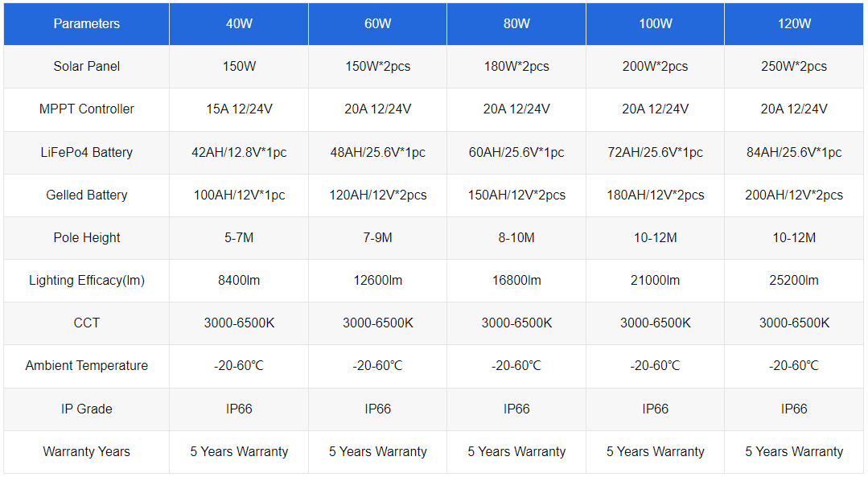Select the 120W column header
This screenshot has height=477, width=868.
click(794, 24)
